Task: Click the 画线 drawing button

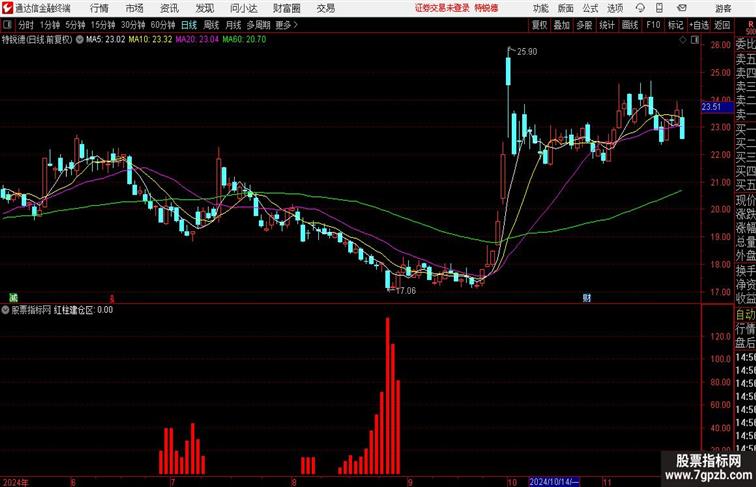Action: point(630,25)
